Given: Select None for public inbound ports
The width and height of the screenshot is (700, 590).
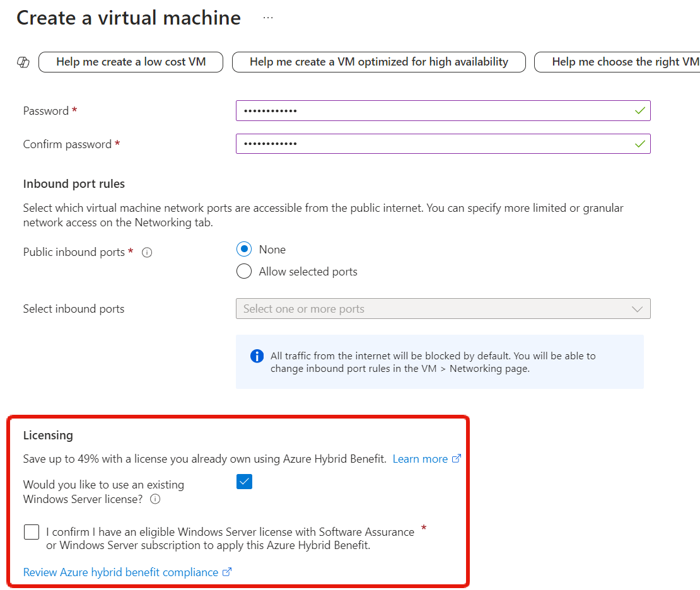Looking at the screenshot, I should click(x=244, y=249).
